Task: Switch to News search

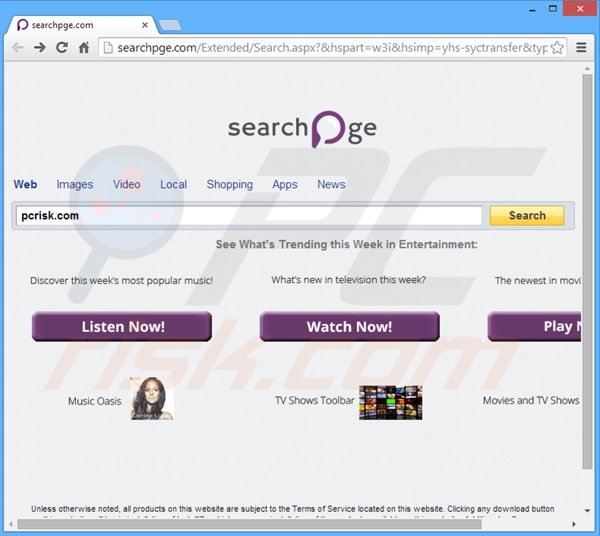Action: click(331, 184)
